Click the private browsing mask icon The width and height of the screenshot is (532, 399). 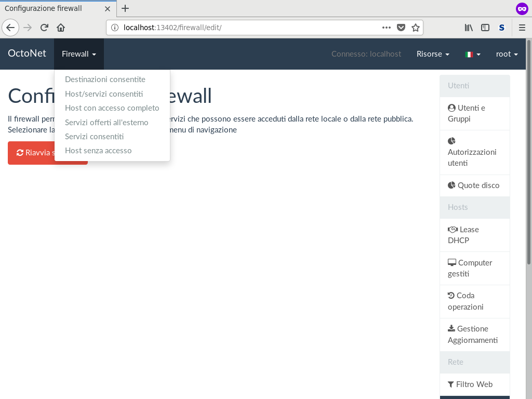coord(522,8)
